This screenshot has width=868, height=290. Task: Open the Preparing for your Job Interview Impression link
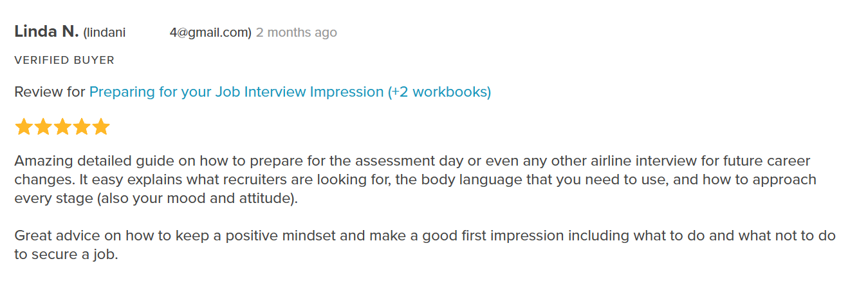(x=290, y=92)
